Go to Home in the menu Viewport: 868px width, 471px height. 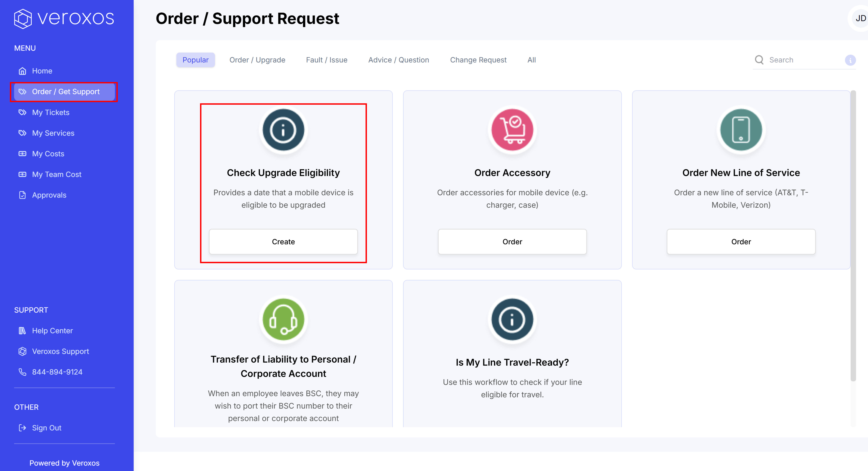64,71
